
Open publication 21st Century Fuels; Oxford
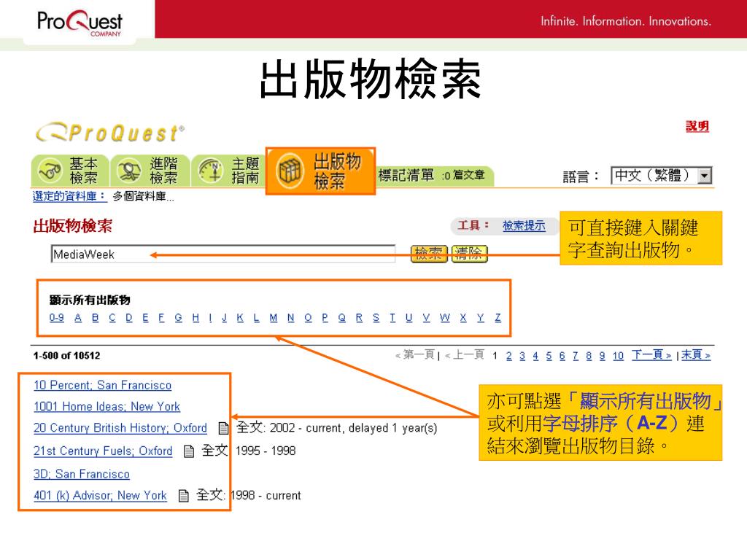(103, 451)
